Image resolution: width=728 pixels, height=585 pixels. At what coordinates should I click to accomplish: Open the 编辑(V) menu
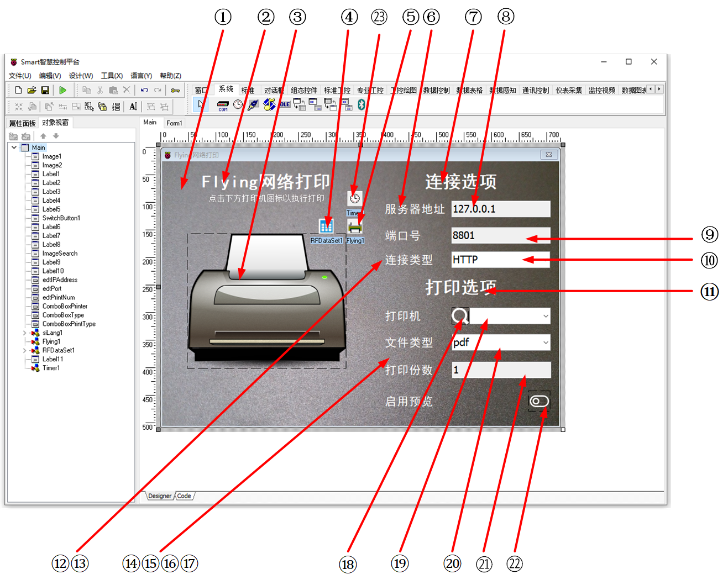coord(50,76)
